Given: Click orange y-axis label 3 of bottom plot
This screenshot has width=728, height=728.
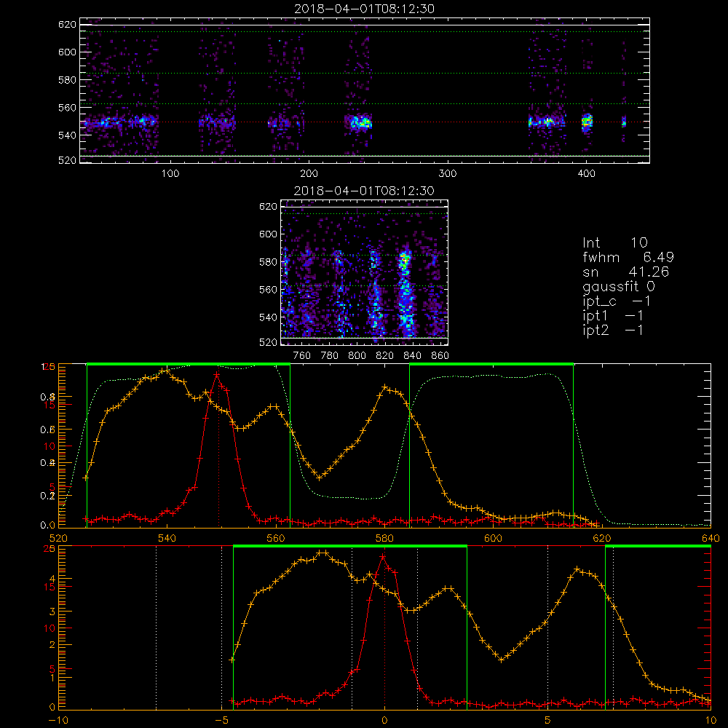Looking at the screenshot, I should point(52,612).
